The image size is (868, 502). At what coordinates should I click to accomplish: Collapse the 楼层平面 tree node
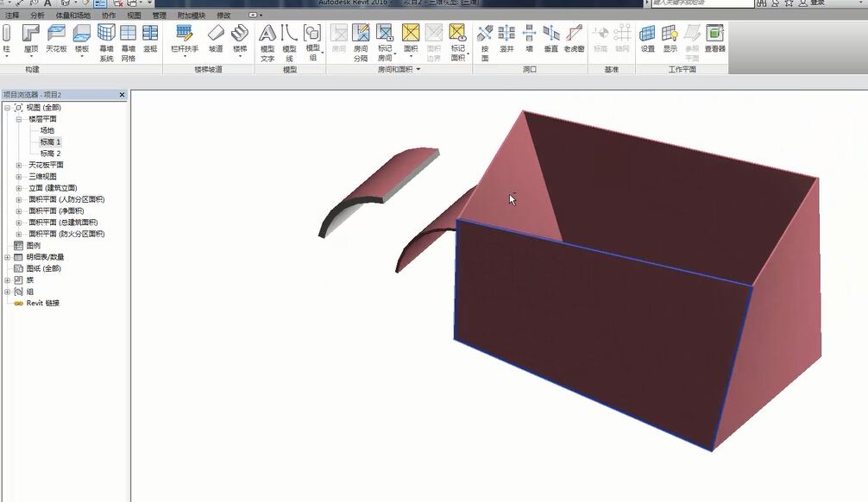click(19, 119)
